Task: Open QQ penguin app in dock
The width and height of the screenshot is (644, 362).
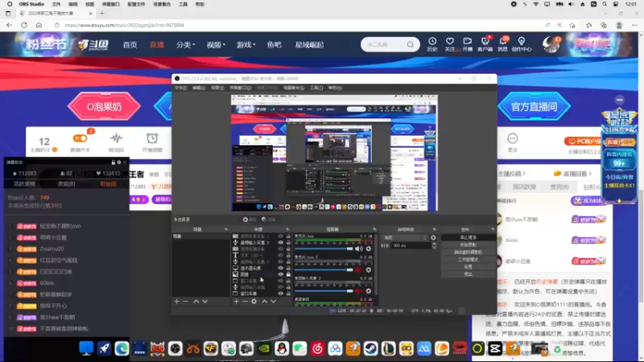Action: pos(282,348)
